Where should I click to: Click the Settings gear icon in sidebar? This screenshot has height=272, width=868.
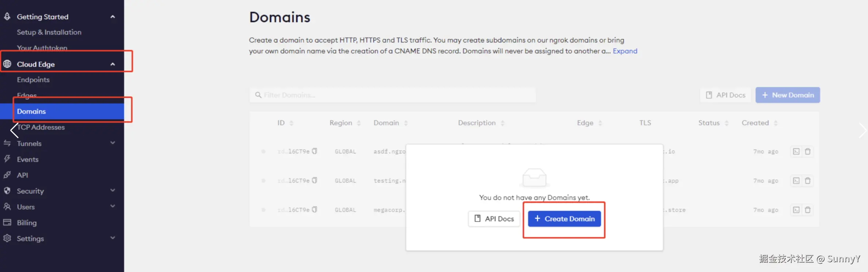tap(7, 238)
